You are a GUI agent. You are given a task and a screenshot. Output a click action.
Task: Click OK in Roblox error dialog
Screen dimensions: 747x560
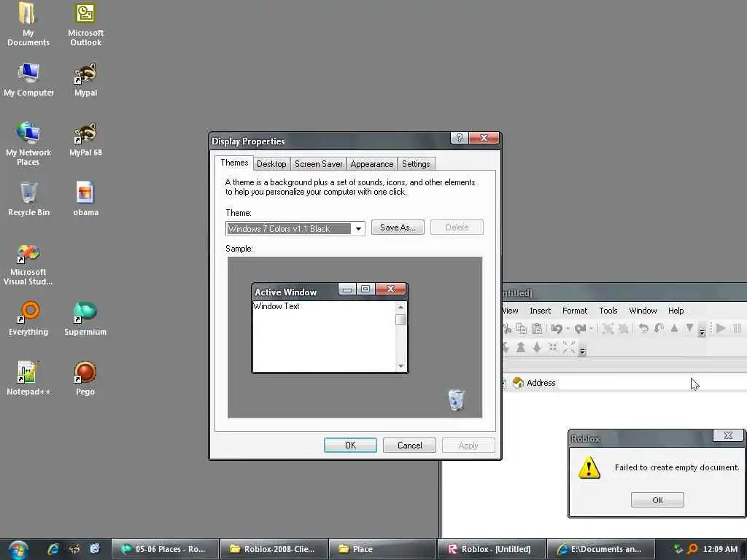tap(657, 500)
